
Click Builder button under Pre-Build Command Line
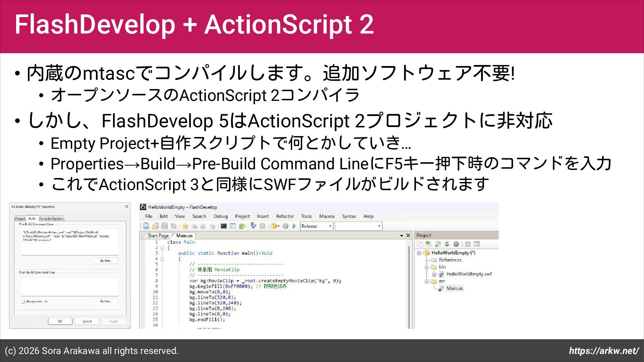[106, 260]
